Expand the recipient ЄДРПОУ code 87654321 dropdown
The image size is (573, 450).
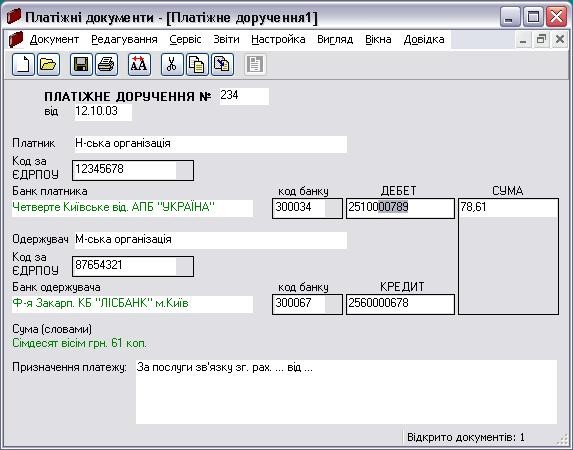pyautogui.click(x=185, y=266)
